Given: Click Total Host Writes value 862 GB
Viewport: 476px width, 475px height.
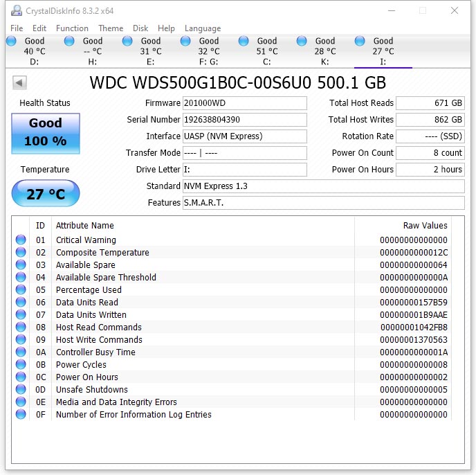Looking at the screenshot, I should tap(430, 120).
